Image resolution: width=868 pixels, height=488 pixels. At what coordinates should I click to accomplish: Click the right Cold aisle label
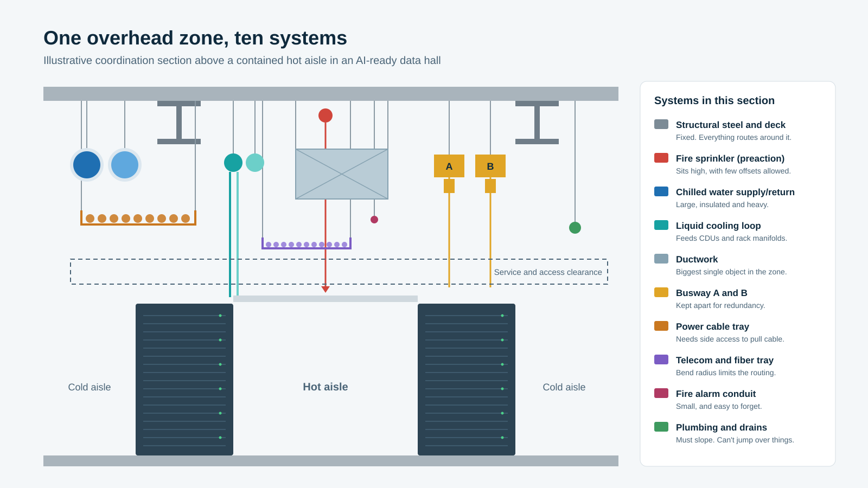tap(564, 387)
